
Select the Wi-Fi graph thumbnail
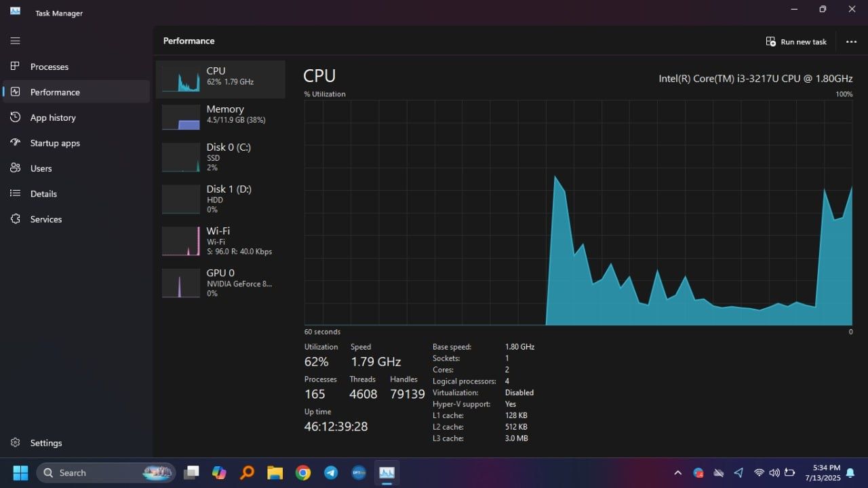(180, 242)
